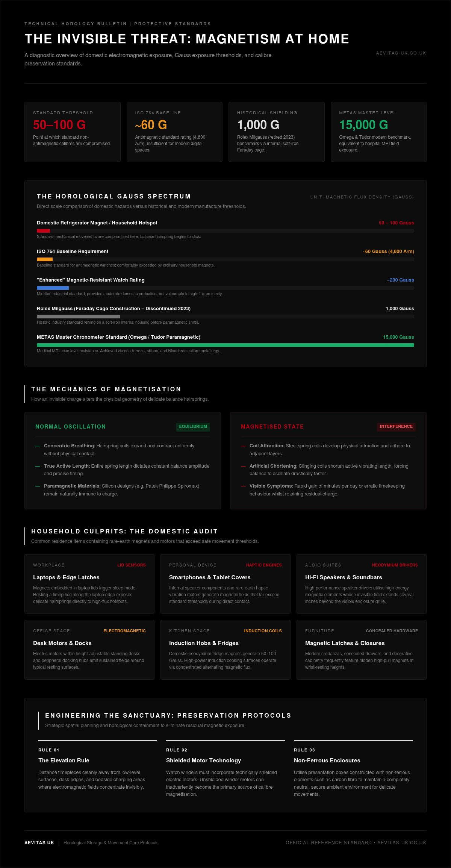The image size is (451, 868).
Task: Click the "Artificial Shortening:" bullet text
Action: point(273,466)
